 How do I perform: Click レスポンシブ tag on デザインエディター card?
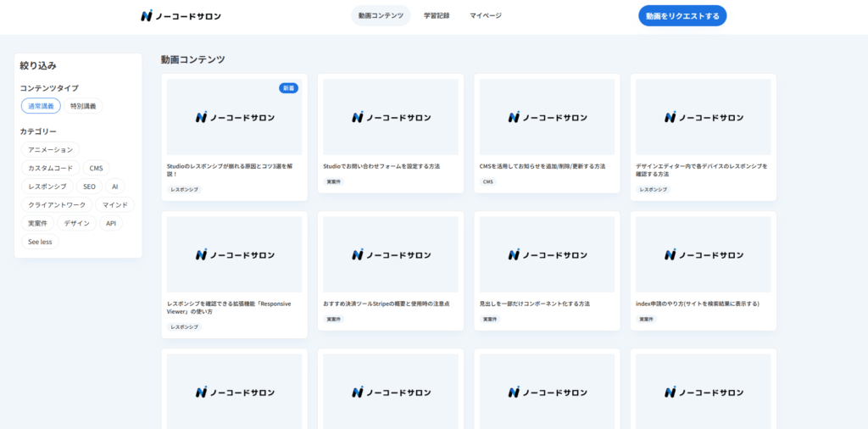coord(654,189)
